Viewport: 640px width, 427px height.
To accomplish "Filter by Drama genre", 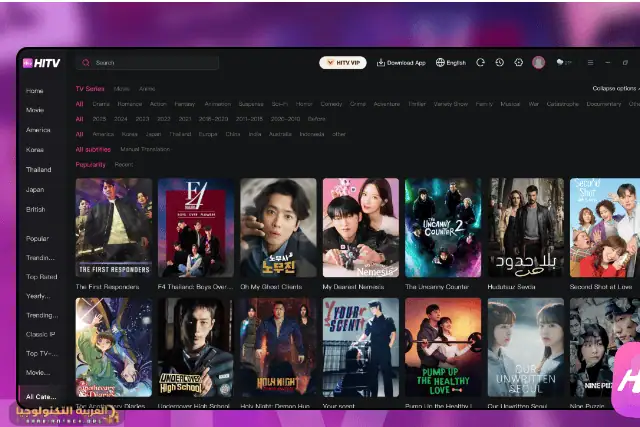I will 101,104.
